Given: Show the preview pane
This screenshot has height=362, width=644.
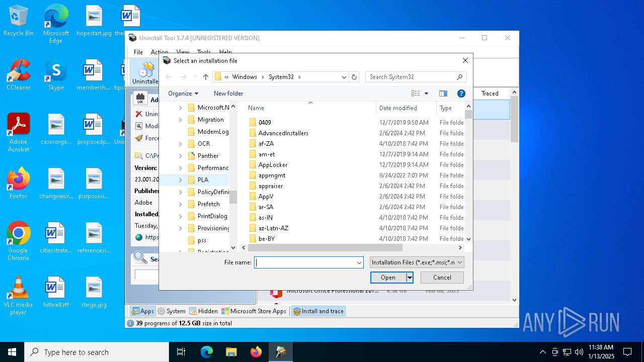Looking at the screenshot, I should (443, 94).
